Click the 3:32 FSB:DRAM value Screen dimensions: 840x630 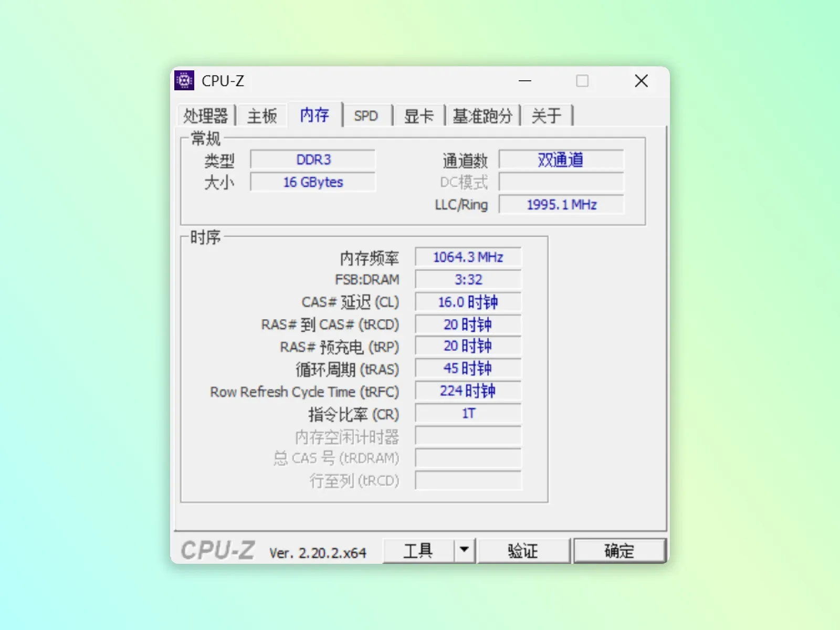pos(468,280)
